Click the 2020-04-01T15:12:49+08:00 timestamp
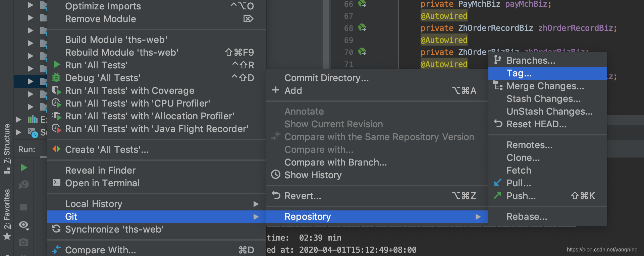 click(x=358, y=250)
